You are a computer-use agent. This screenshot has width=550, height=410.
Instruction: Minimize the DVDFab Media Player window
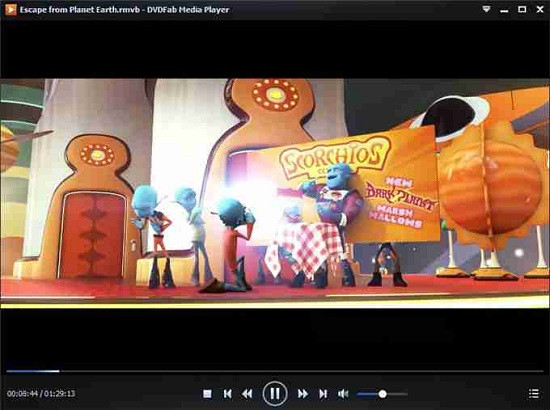[x=504, y=11]
